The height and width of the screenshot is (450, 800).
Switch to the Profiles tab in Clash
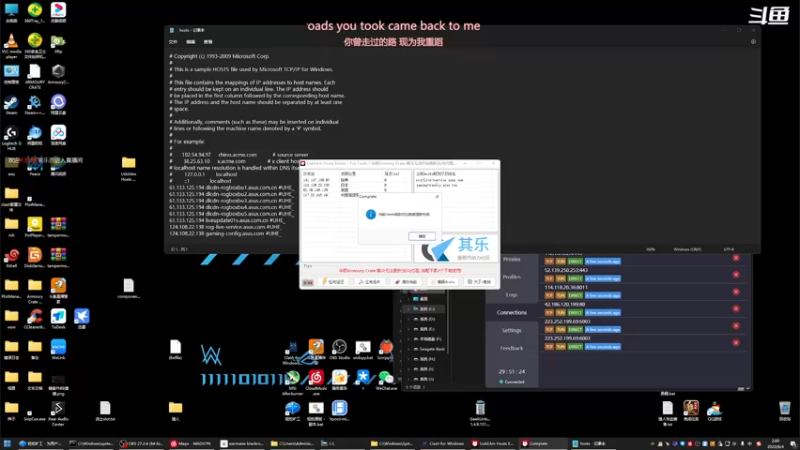coord(511,277)
